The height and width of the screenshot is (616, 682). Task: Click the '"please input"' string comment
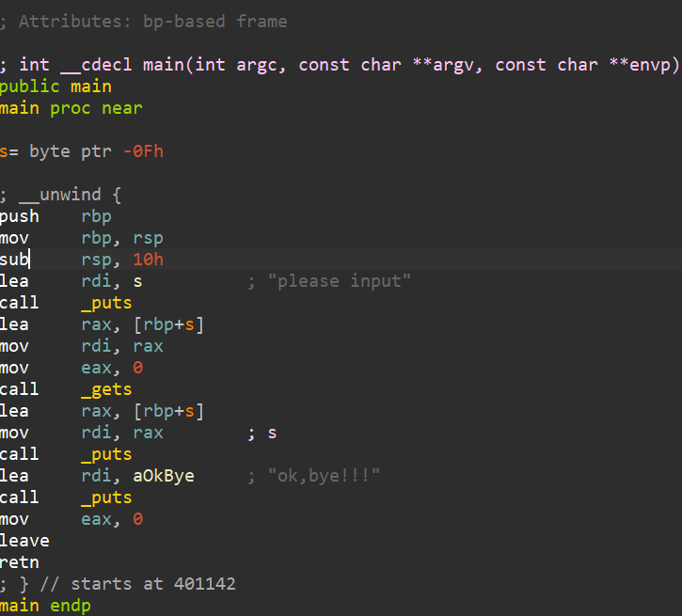click(340, 281)
